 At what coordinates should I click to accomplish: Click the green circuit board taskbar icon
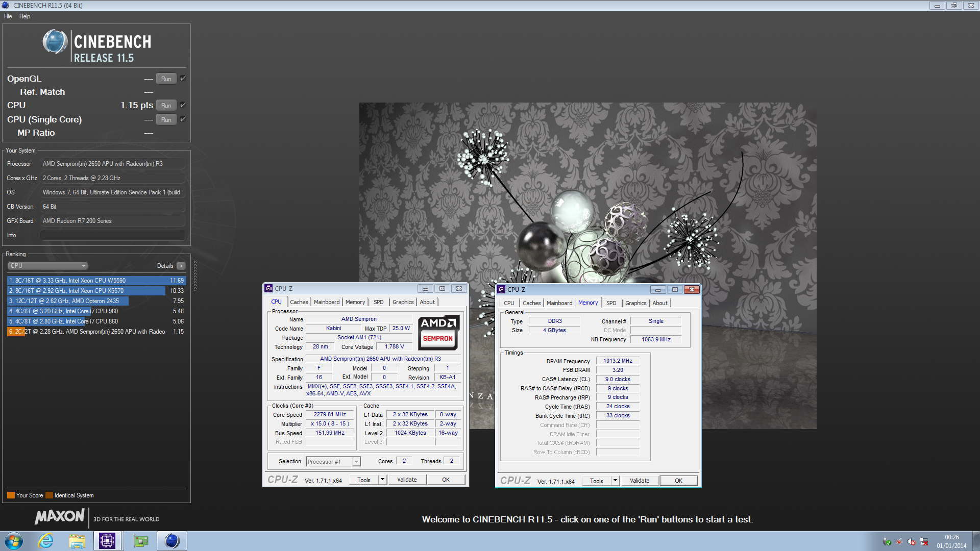[140, 541]
